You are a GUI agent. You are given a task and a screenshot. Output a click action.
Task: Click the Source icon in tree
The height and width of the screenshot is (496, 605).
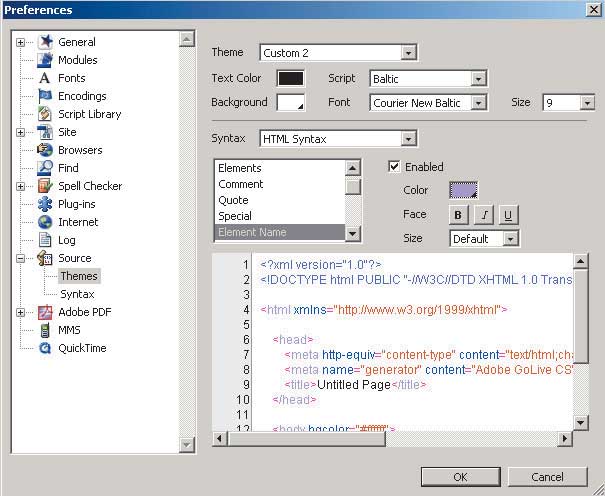[45, 258]
